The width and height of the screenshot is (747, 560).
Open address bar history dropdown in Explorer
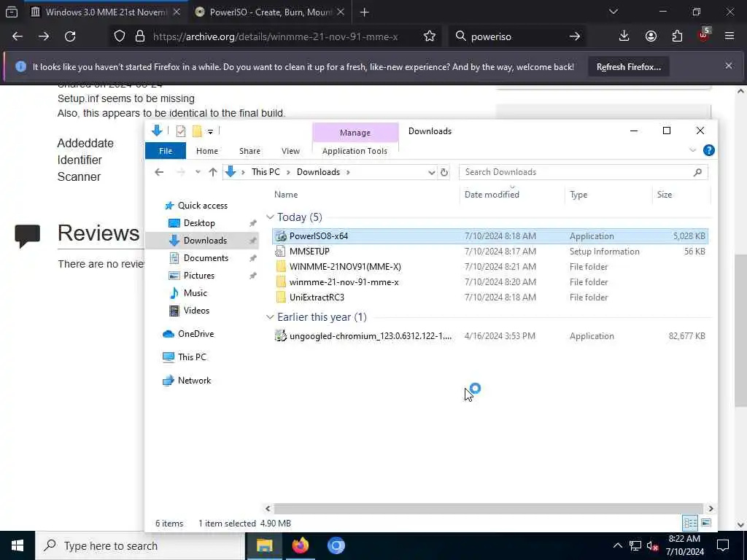431,172
